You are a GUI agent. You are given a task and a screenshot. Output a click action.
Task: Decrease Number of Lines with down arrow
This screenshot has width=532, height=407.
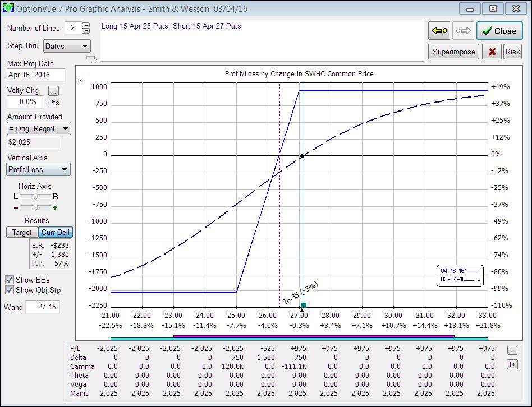[86, 31]
